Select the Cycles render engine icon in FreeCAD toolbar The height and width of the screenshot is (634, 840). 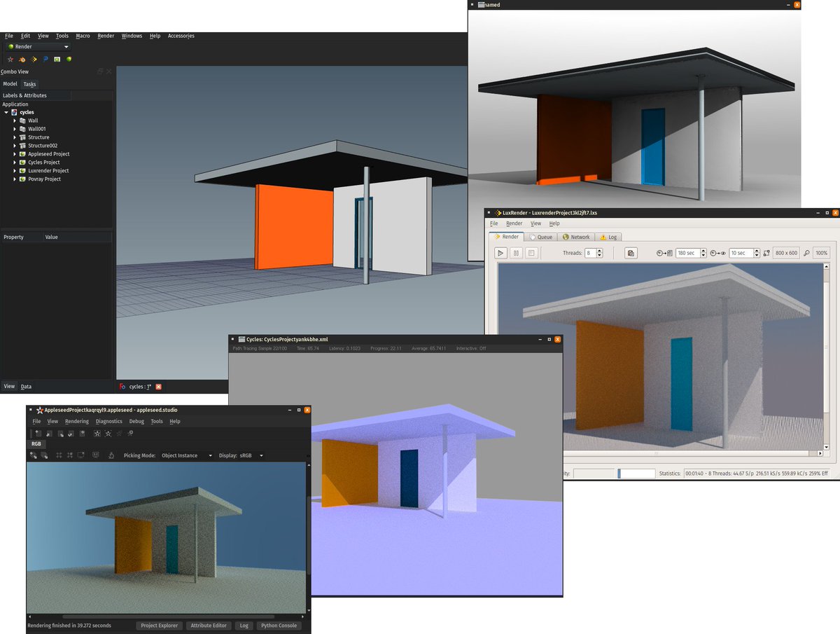pos(22,60)
